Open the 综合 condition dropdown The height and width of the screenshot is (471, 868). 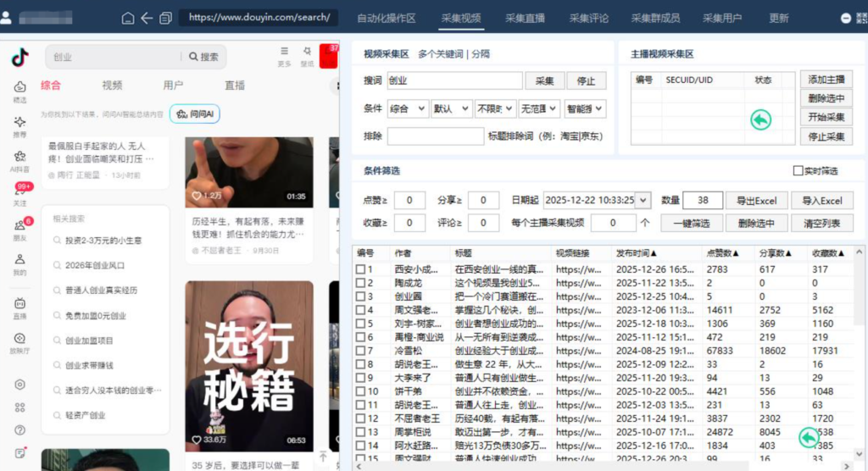click(x=408, y=108)
